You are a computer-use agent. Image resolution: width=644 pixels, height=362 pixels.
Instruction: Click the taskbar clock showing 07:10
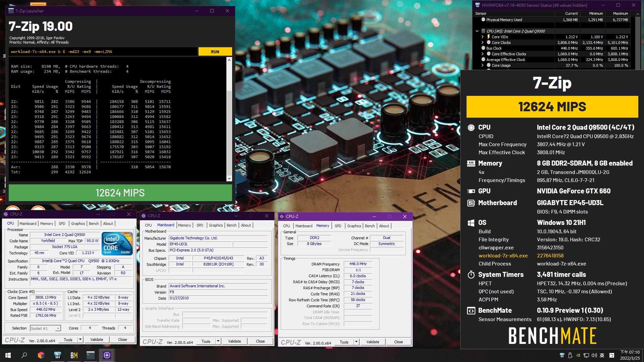630,355
